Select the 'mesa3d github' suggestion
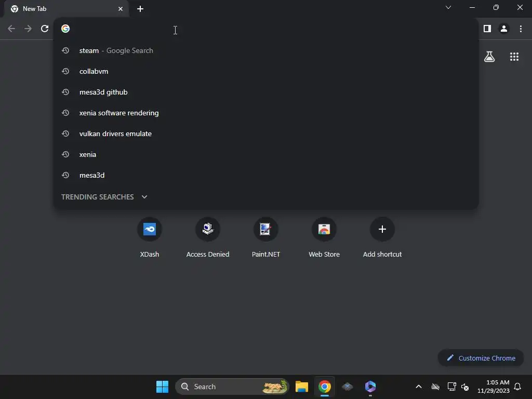This screenshot has width=532, height=399. 266,92
